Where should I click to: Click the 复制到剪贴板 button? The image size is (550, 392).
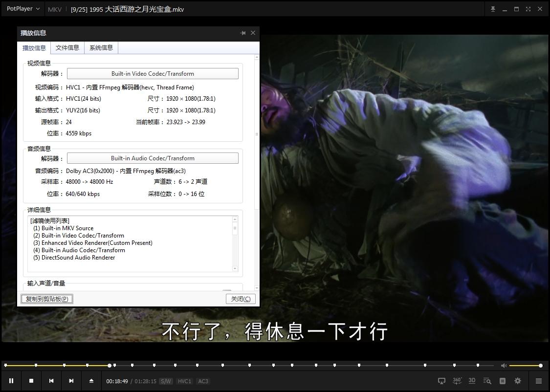47,299
